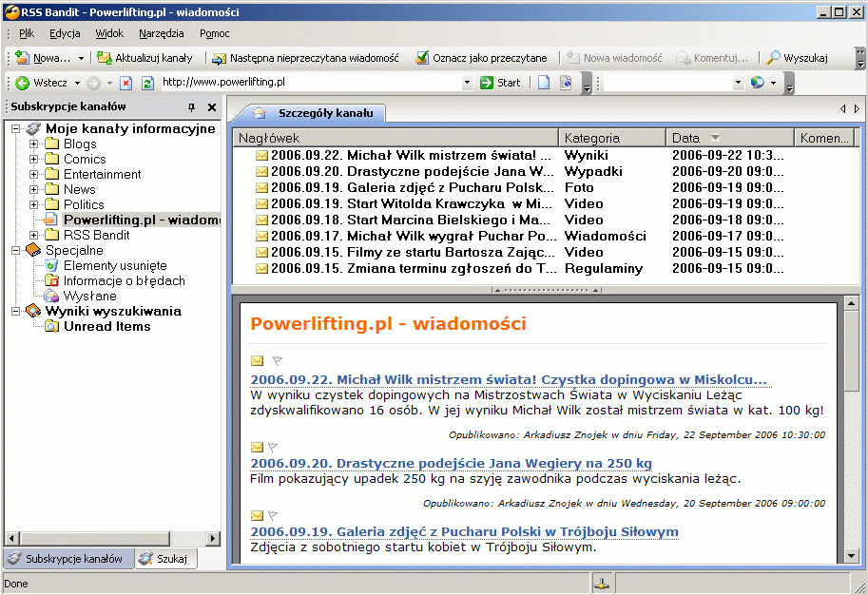Click the article pane scroll down arrow
Image resolution: width=868 pixels, height=595 pixels.
pyautogui.click(x=852, y=556)
